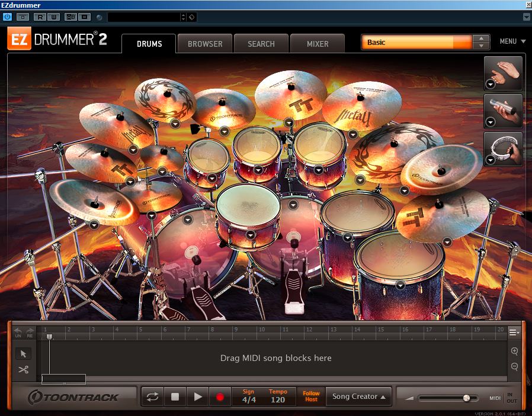Click the undo arrow icon
Viewport: 532px width, 416px height.
pyautogui.click(x=18, y=333)
